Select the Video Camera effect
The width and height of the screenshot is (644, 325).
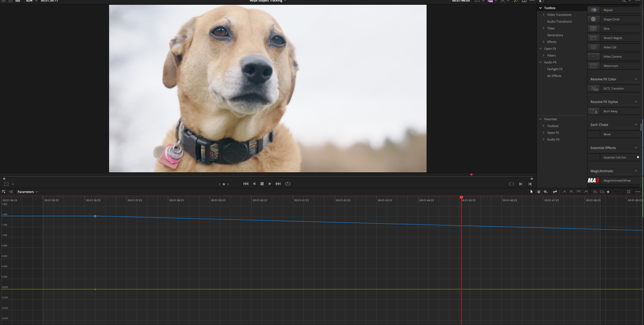pos(614,57)
